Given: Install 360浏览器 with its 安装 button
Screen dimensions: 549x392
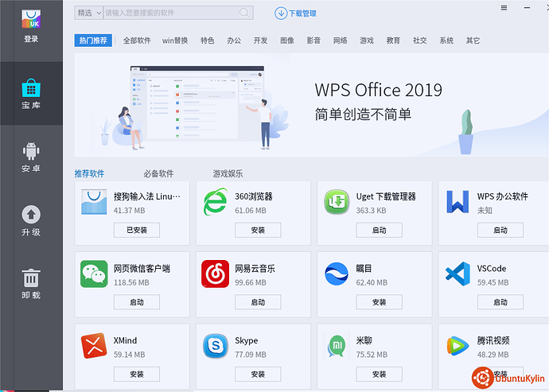Looking at the screenshot, I should pos(258,230).
